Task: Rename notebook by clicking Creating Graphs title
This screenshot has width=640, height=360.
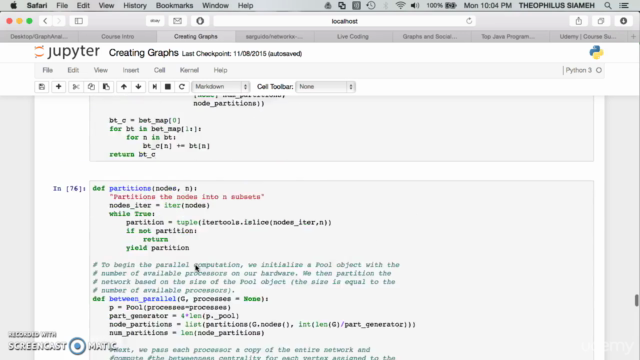Action: (x=143, y=53)
